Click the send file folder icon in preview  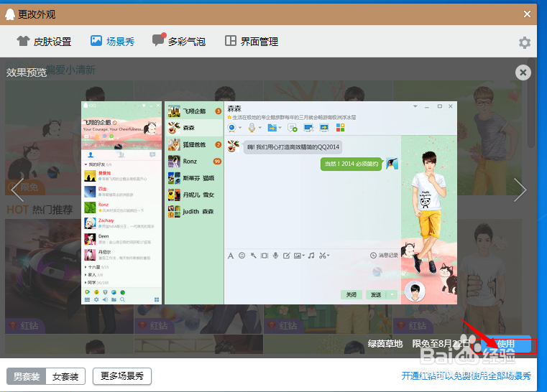(x=272, y=128)
